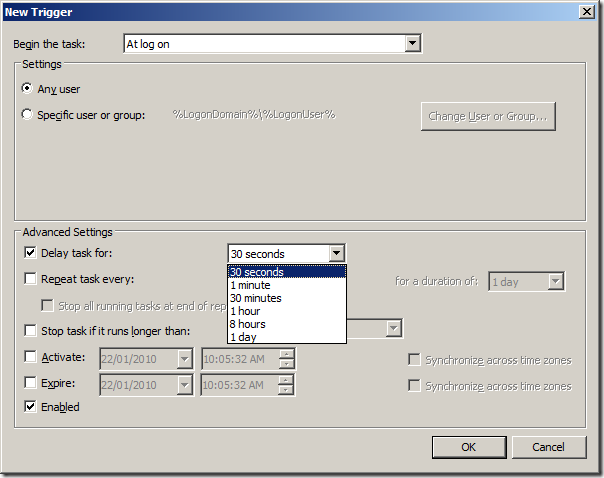This screenshot has width=604, height=478.
Task: Close the New Trigger dialog
Action: click(x=588, y=11)
